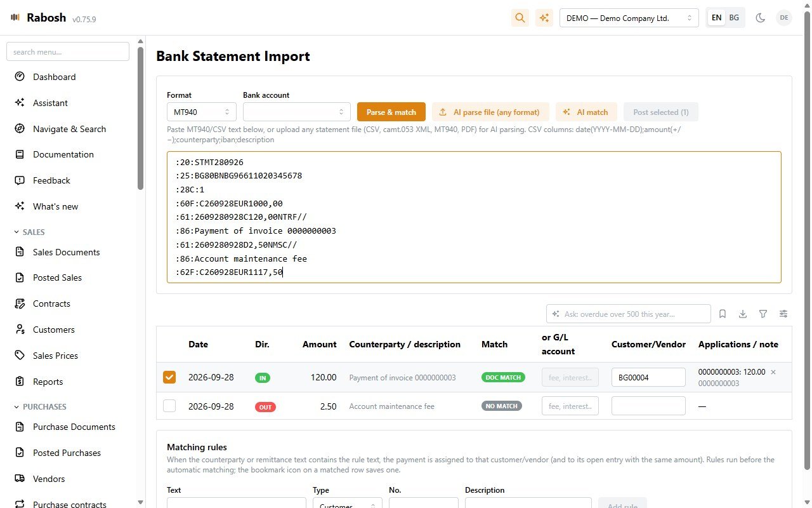Open the Bank account dropdown
The image size is (812, 508).
point(297,112)
